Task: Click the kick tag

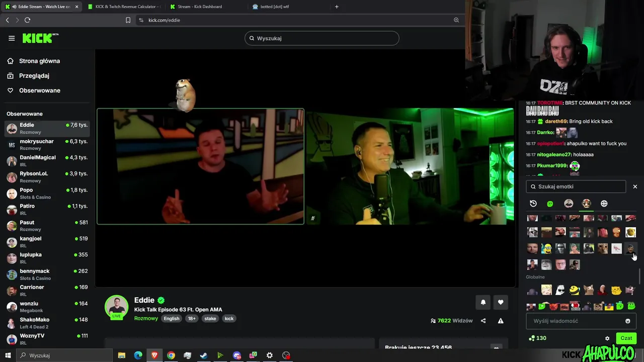Action: tap(229, 318)
